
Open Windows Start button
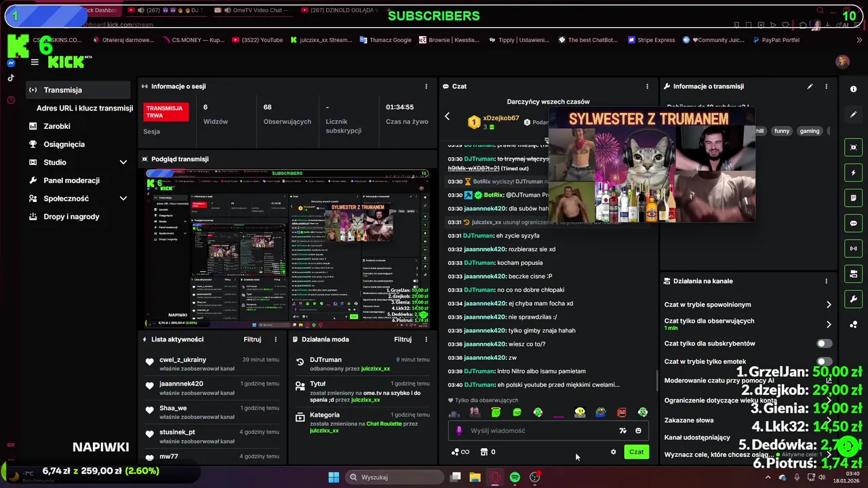coord(334,477)
